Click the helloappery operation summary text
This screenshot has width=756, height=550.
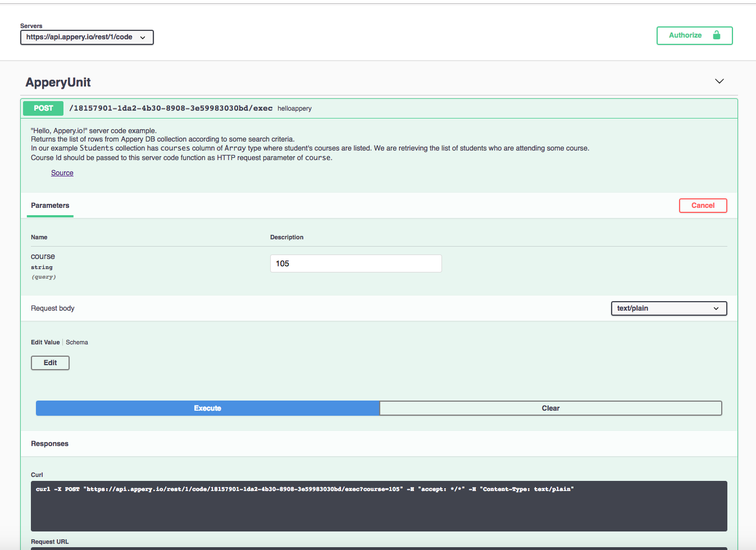294,108
